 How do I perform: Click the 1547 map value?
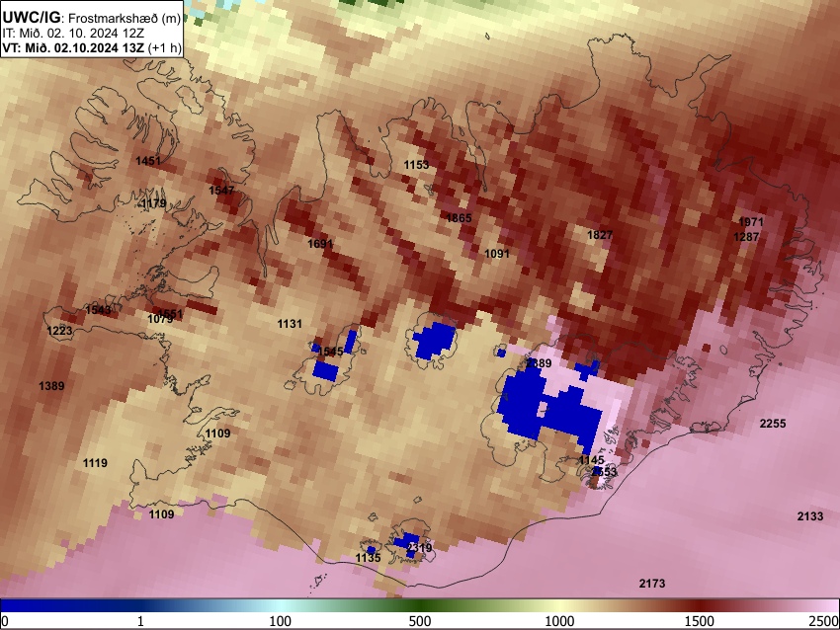pyautogui.click(x=221, y=191)
